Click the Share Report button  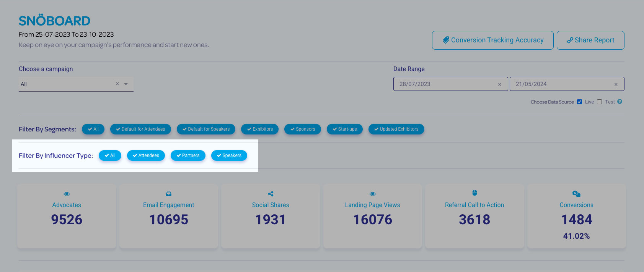pyautogui.click(x=590, y=40)
